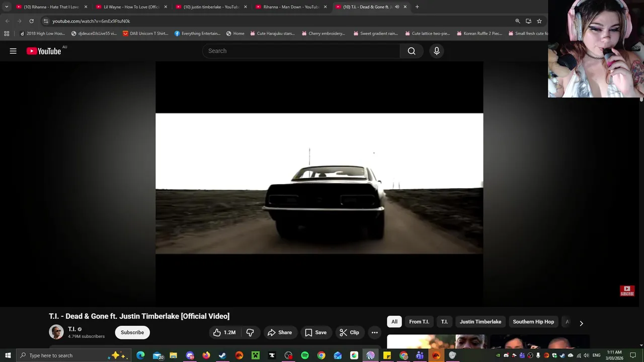Open Wi-Fi network tray icon
Screen dimensions: 644x362
[579, 355]
